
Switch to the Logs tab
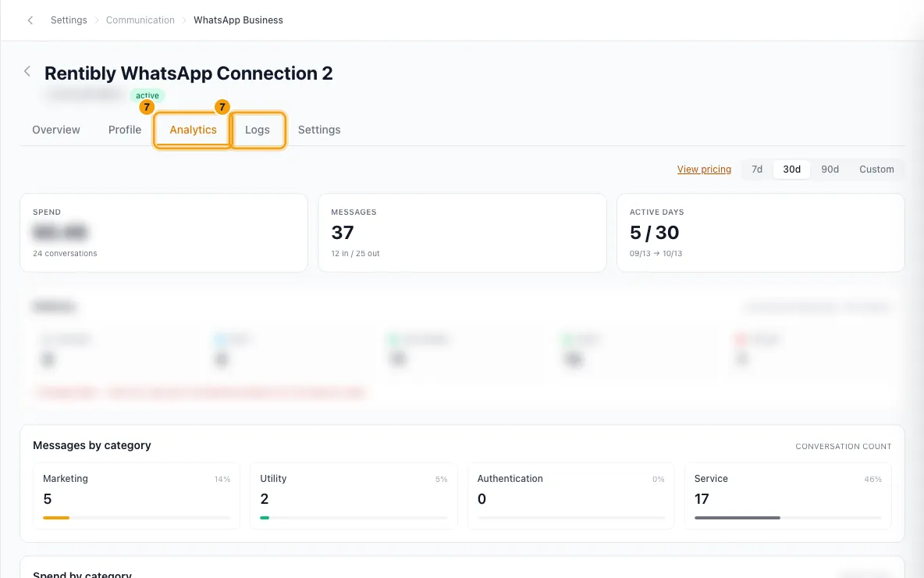(258, 130)
